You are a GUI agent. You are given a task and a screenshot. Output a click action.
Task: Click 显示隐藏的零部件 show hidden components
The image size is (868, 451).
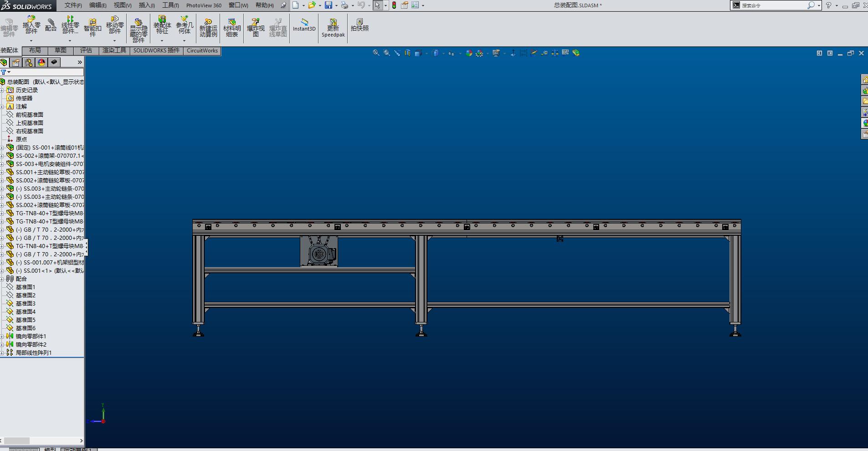pos(139,31)
